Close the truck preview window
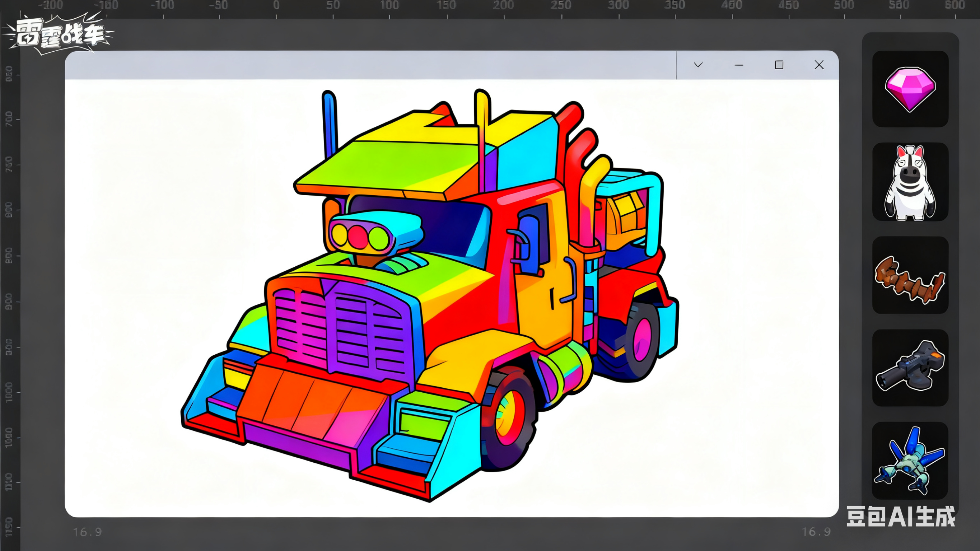 (819, 65)
